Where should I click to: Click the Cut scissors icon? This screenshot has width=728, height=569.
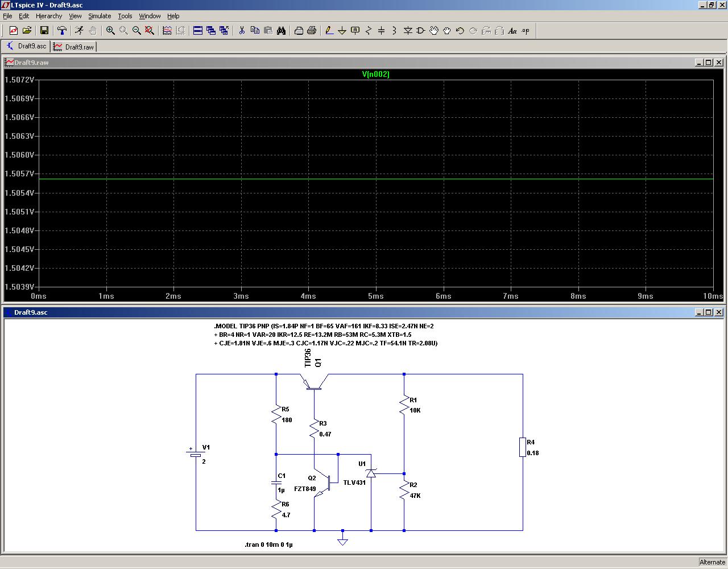point(242,31)
